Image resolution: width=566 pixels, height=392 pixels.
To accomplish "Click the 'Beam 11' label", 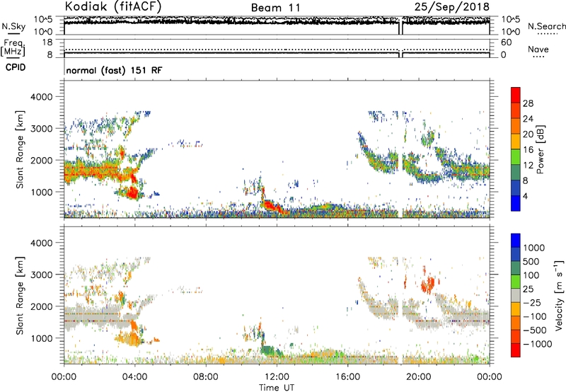I will (276, 8).
